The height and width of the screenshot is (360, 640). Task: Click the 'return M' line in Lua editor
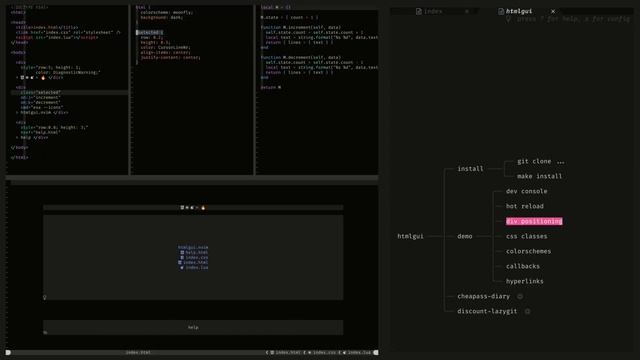271,87
